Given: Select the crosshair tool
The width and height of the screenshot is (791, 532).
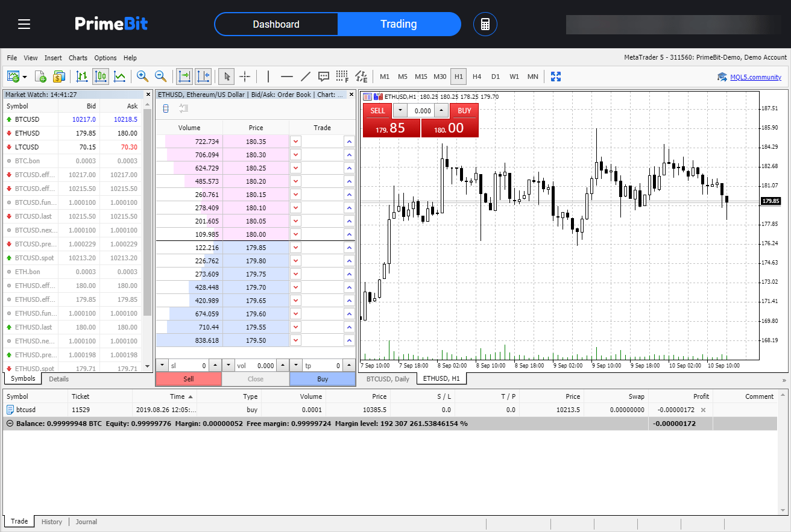Looking at the screenshot, I should pos(245,77).
